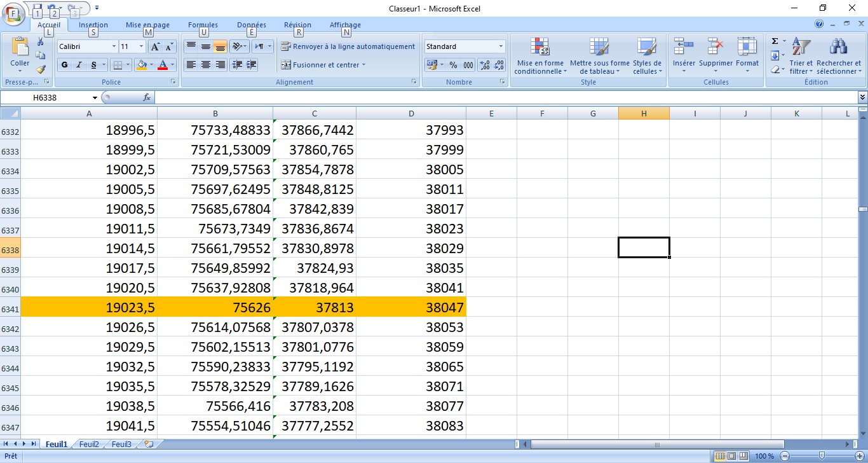Click the increase font size icon

[155, 46]
